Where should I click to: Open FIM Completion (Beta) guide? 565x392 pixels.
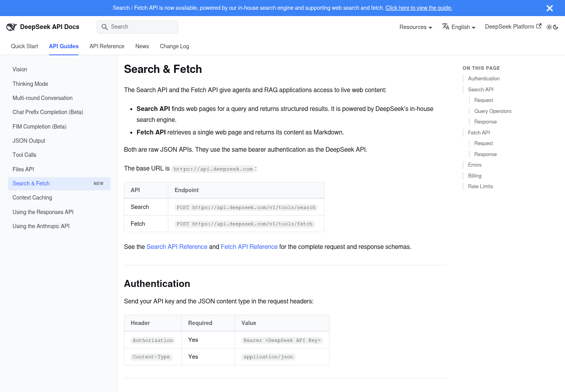(59, 127)
